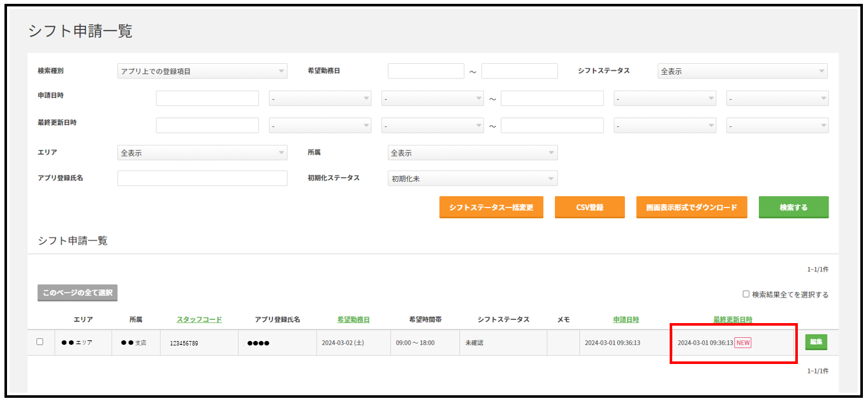Expand the 所属 dropdown
Screen dimensions: 868x401
(472, 152)
